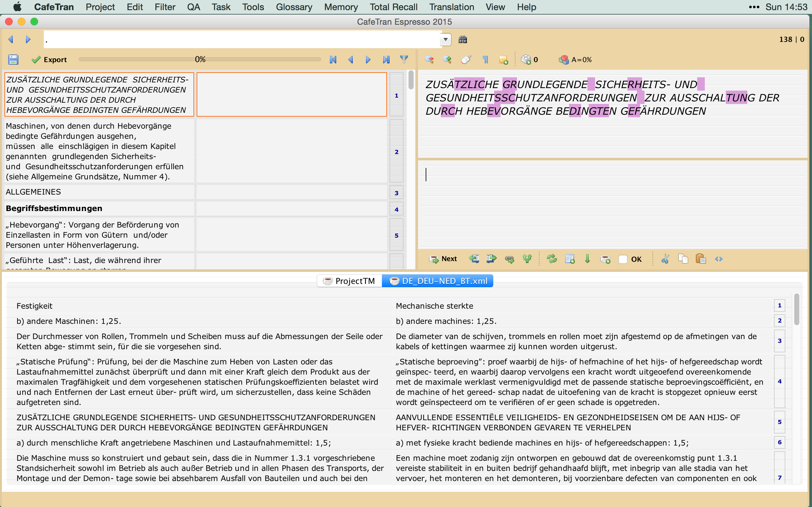Jump to first segment icon
The image size is (812, 507).
[333, 60]
